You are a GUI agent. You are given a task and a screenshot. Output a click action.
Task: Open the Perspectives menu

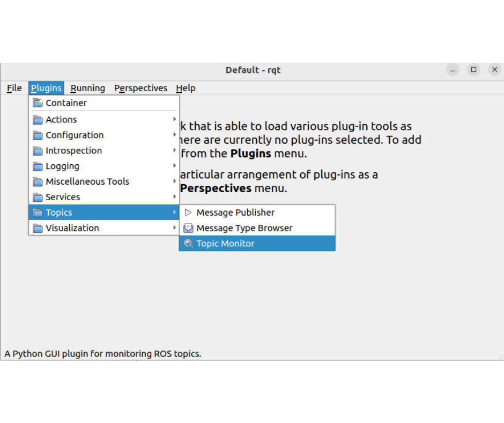click(x=140, y=88)
